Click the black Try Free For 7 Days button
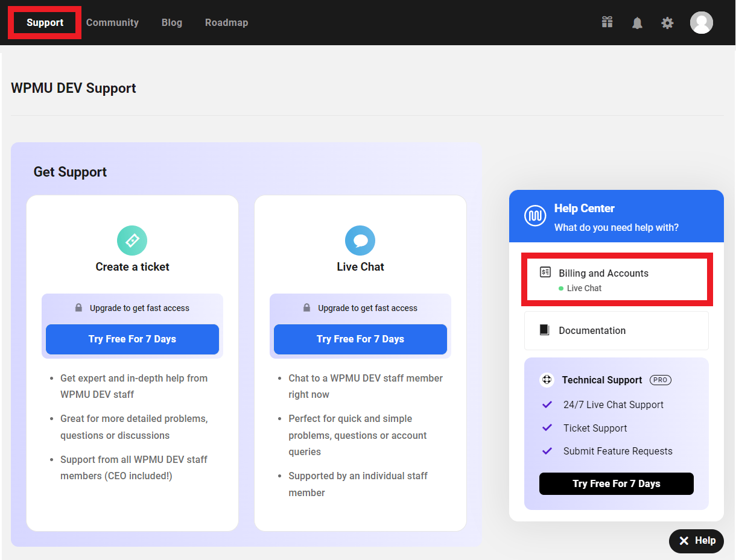736x560 pixels. click(x=616, y=483)
